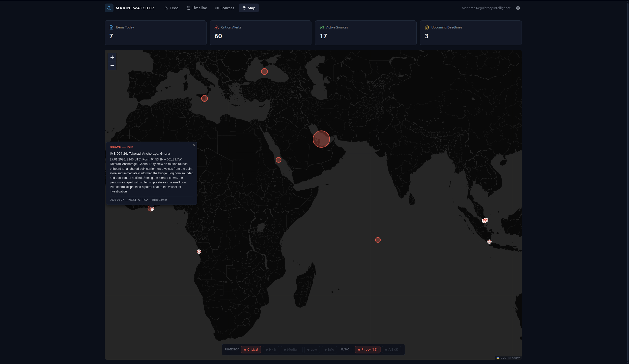Viewport: 629px width, 364px height.
Task: Click the Upcoming Deadlines clock-calendar icon
Action: (427, 27)
